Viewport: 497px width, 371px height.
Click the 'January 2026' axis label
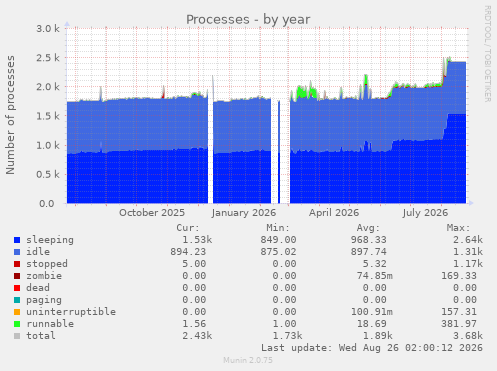[243, 213]
